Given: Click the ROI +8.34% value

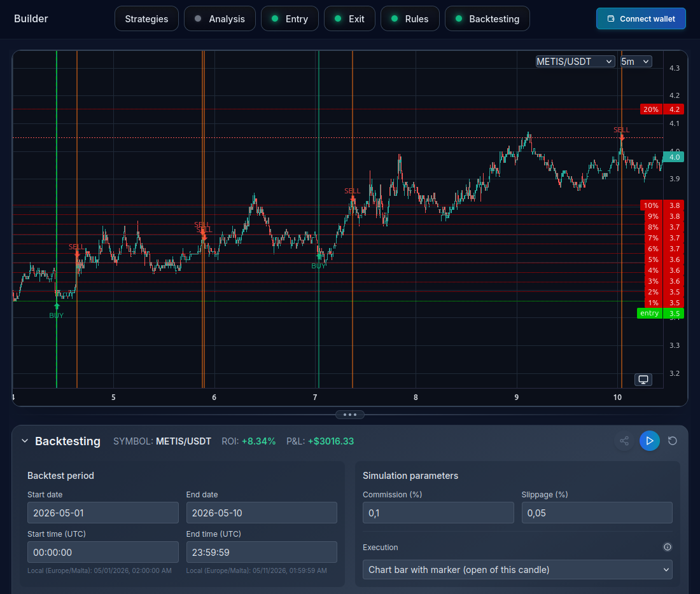Looking at the screenshot, I should click(x=258, y=441).
